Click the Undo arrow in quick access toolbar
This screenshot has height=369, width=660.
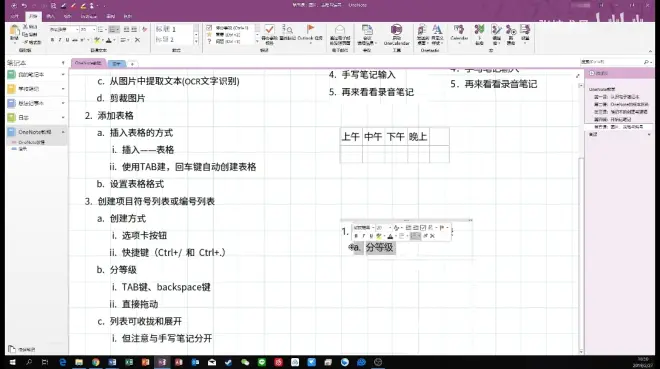point(24,5)
